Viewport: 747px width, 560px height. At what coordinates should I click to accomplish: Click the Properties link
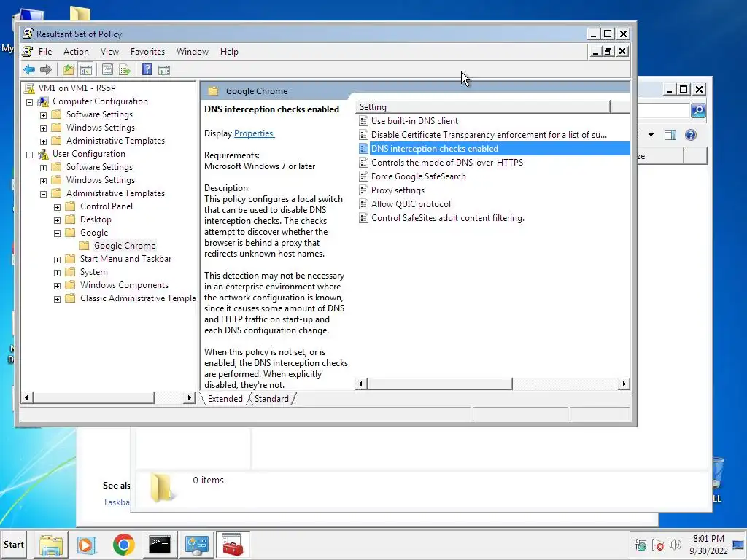pos(254,133)
